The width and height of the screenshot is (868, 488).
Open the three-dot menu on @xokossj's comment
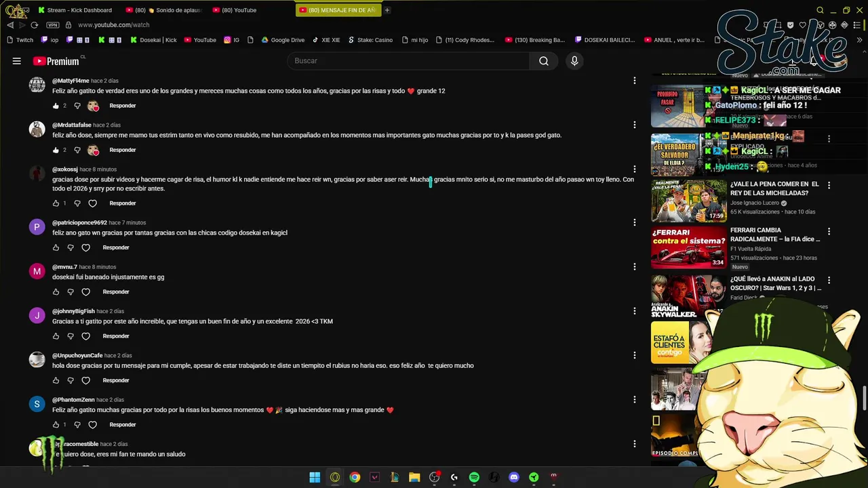635,169
